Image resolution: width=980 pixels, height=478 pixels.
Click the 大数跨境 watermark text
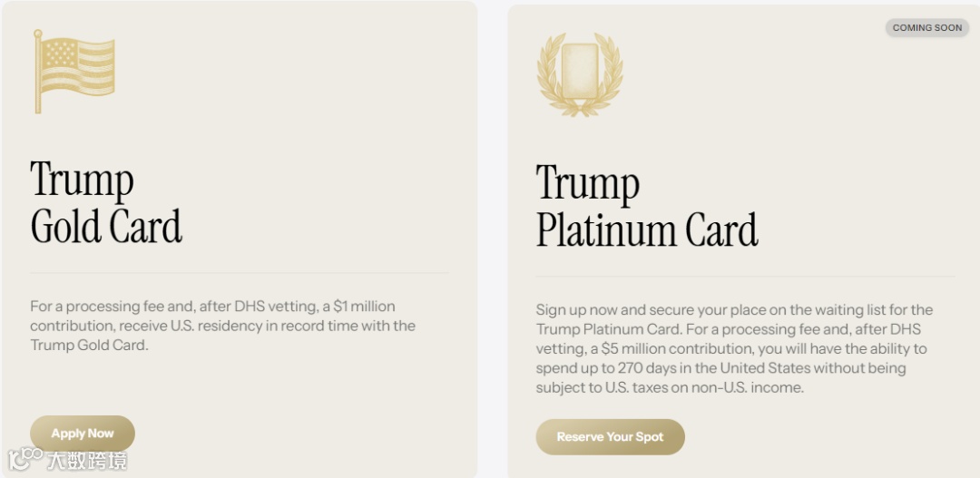(x=87, y=459)
